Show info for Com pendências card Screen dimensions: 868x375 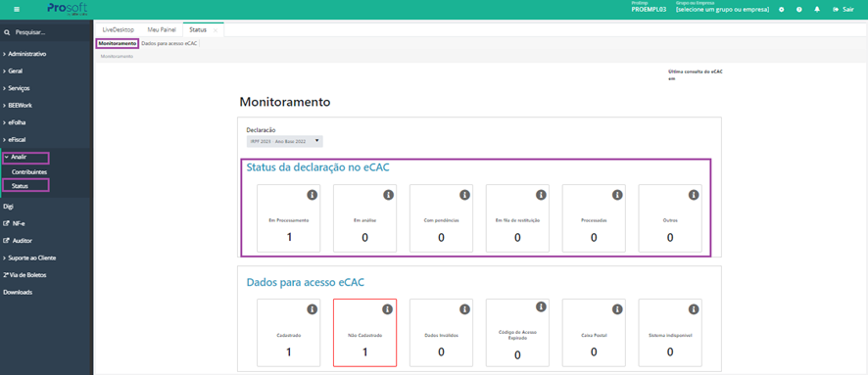coord(464,195)
